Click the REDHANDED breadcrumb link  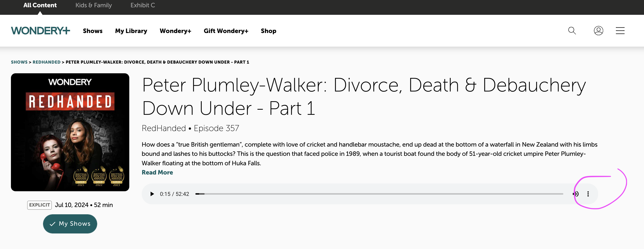pyautogui.click(x=46, y=62)
